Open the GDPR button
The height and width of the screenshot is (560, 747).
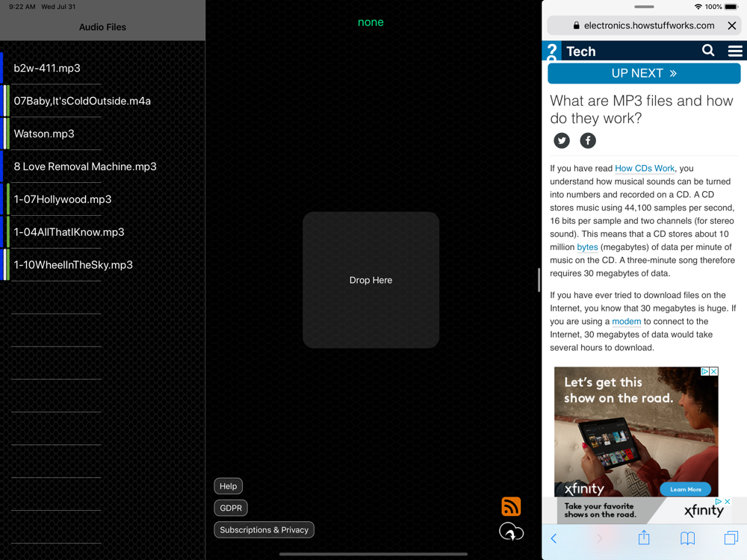231,508
